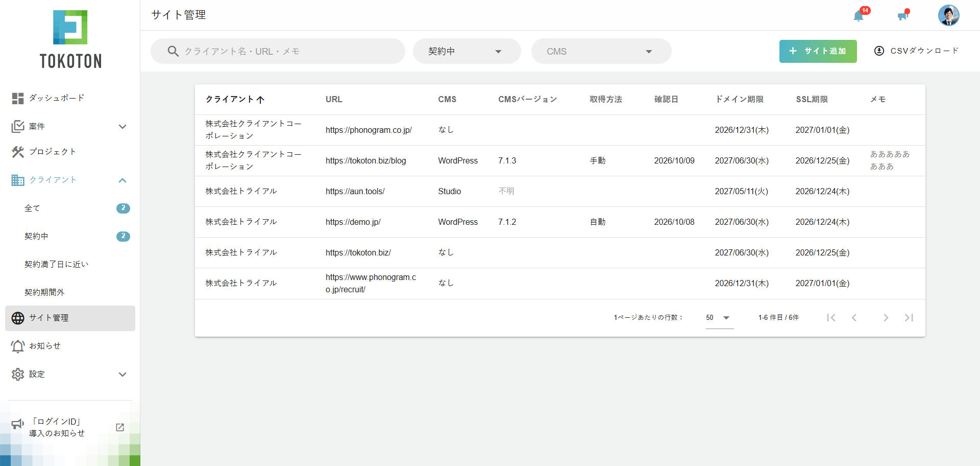
Task: Sort by メモ column header
Action: click(x=878, y=100)
